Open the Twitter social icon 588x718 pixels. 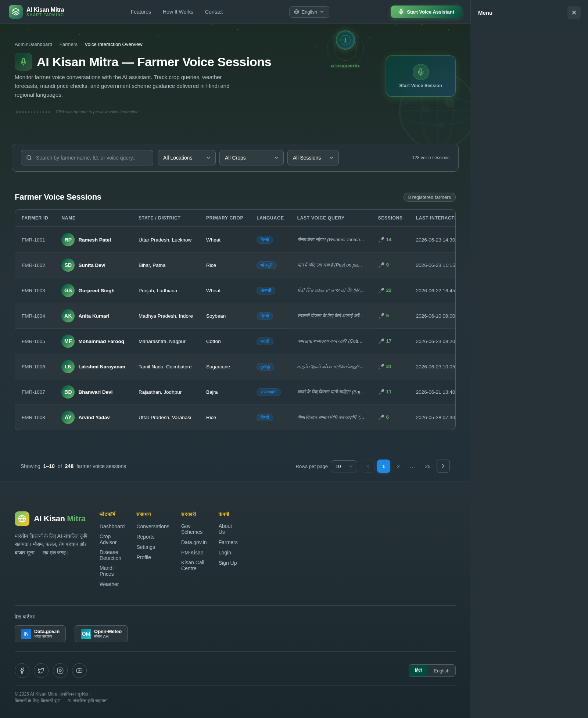tap(41, 671)
